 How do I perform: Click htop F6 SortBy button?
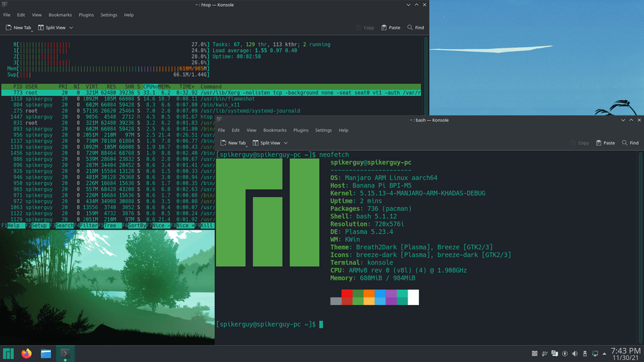tap(134, 226)
